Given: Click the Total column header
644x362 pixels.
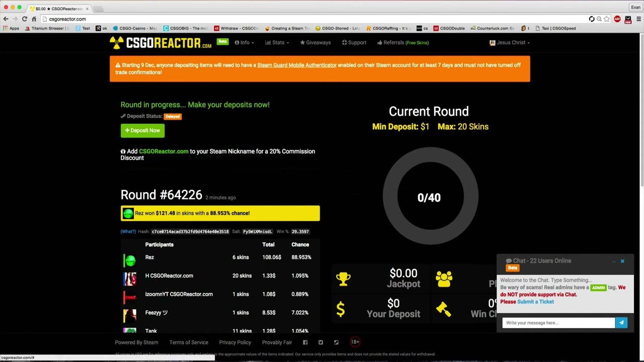Looking at the screenshot, I should click(x=268, y=245).
